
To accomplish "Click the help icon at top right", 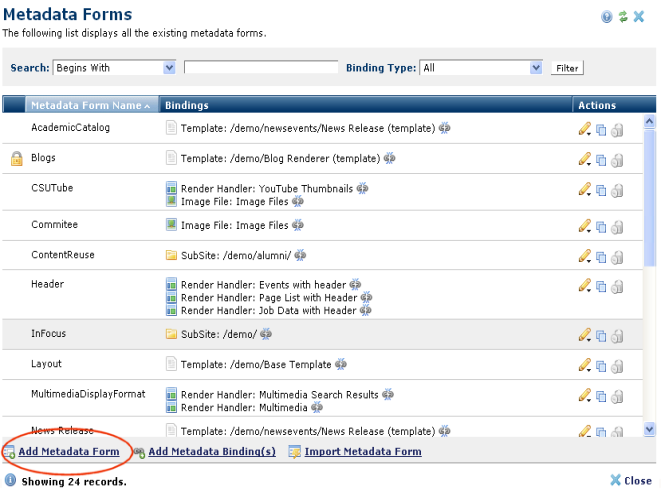I will pos(607,17).
